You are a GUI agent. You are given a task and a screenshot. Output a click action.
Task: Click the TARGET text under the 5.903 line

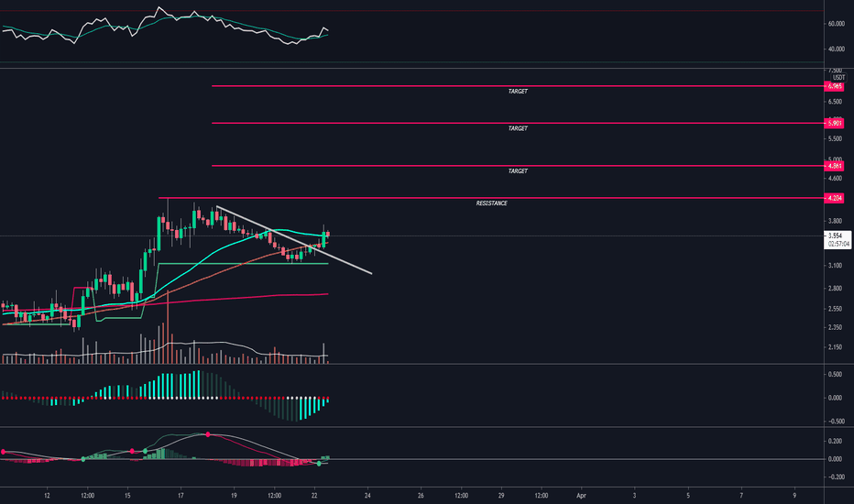pyautogui.click(x=518, y=128)
